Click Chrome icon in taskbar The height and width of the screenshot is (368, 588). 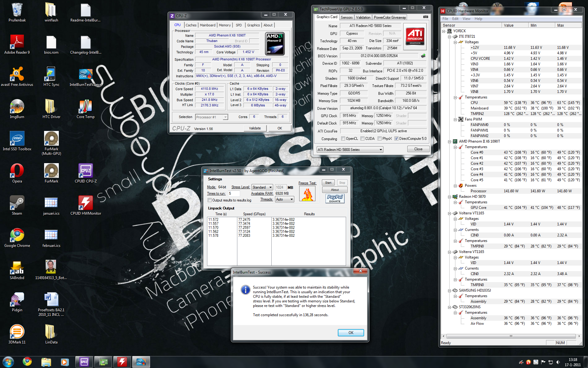[27, 362]
